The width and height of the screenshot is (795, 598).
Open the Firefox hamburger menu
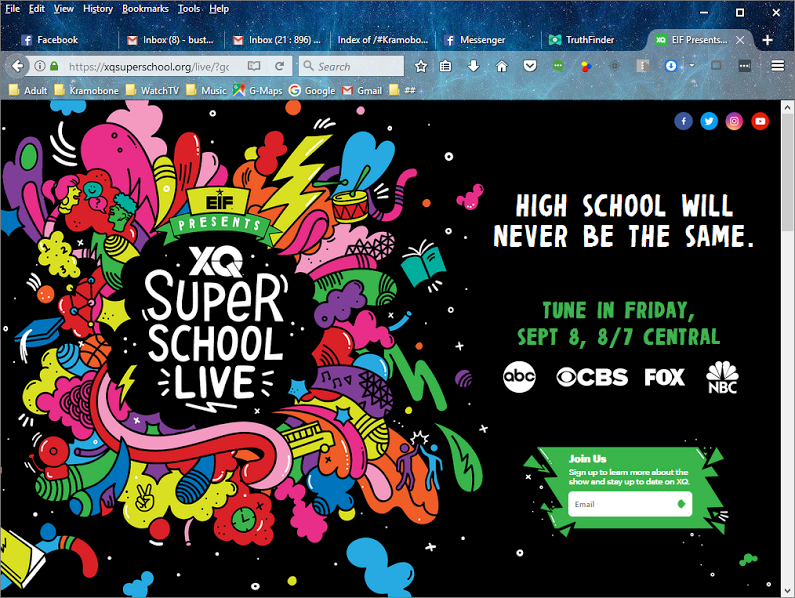point(778,66)
